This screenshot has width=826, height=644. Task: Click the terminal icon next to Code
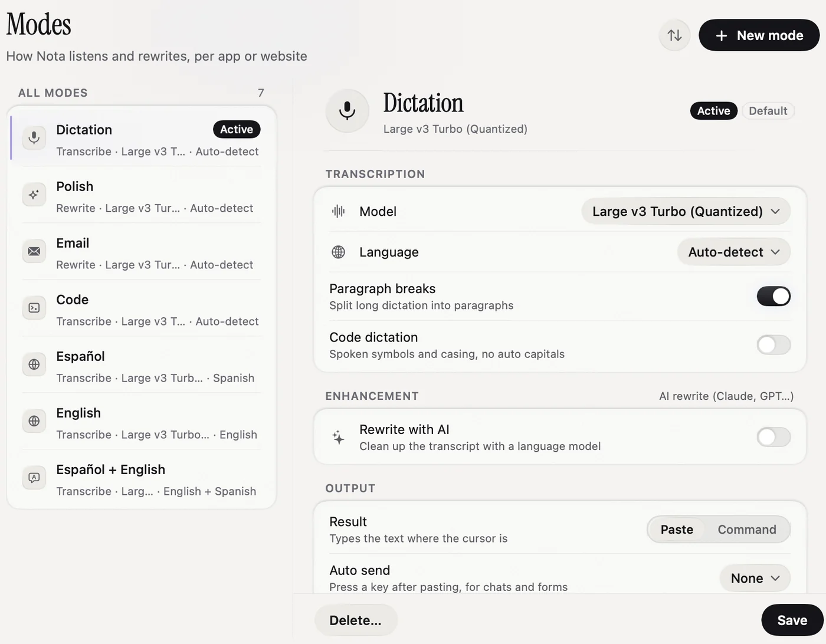point(34,308)
